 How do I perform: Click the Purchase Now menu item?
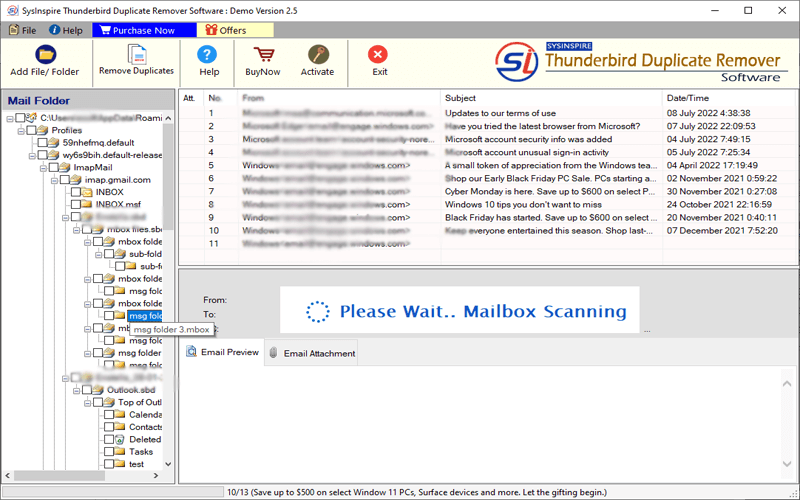coord(144,30)
